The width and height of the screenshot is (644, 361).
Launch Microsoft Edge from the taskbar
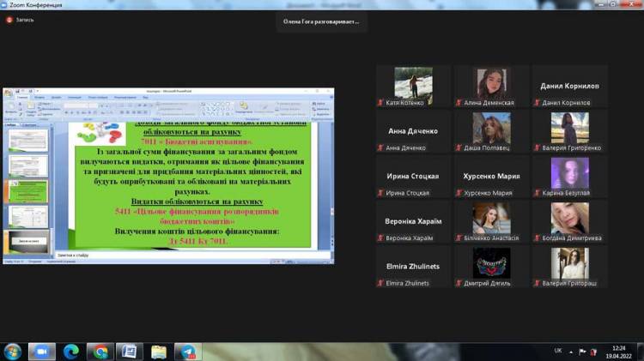click(70, 352)
